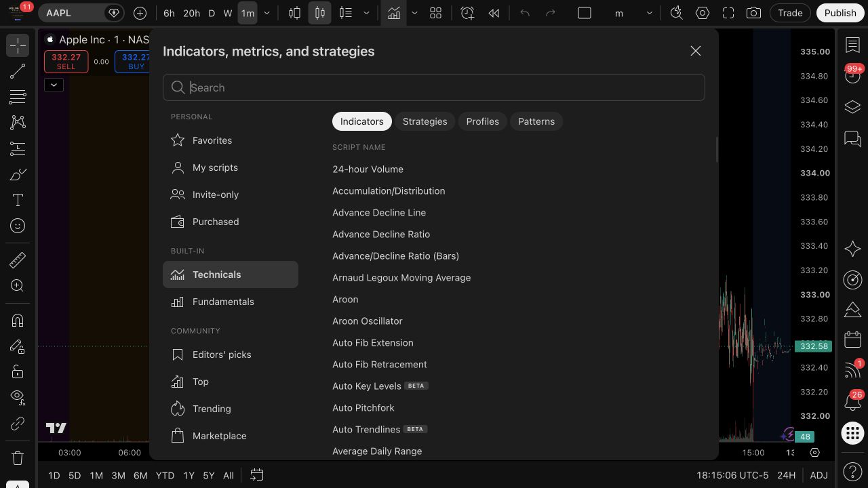Toggle lock all drawings padlock

pyautogui.click(x=18, y=371)
